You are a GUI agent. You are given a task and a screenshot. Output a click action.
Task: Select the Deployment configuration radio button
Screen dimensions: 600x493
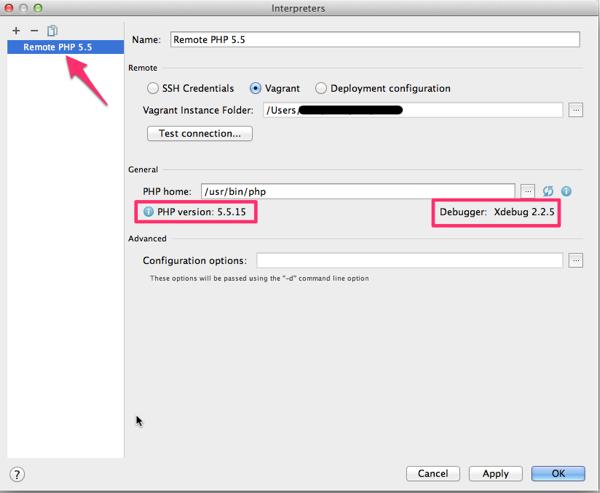[321, 88]
